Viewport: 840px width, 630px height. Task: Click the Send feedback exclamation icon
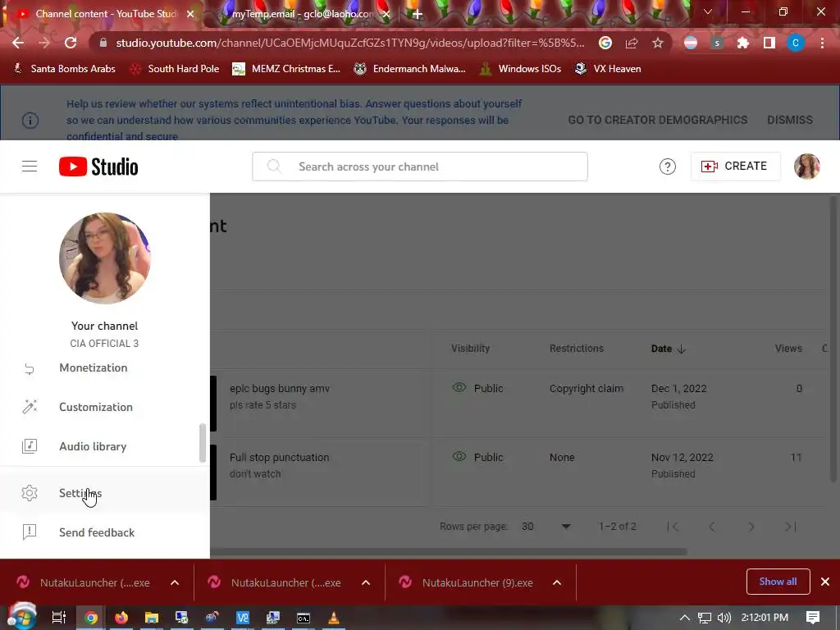point(30,532)
